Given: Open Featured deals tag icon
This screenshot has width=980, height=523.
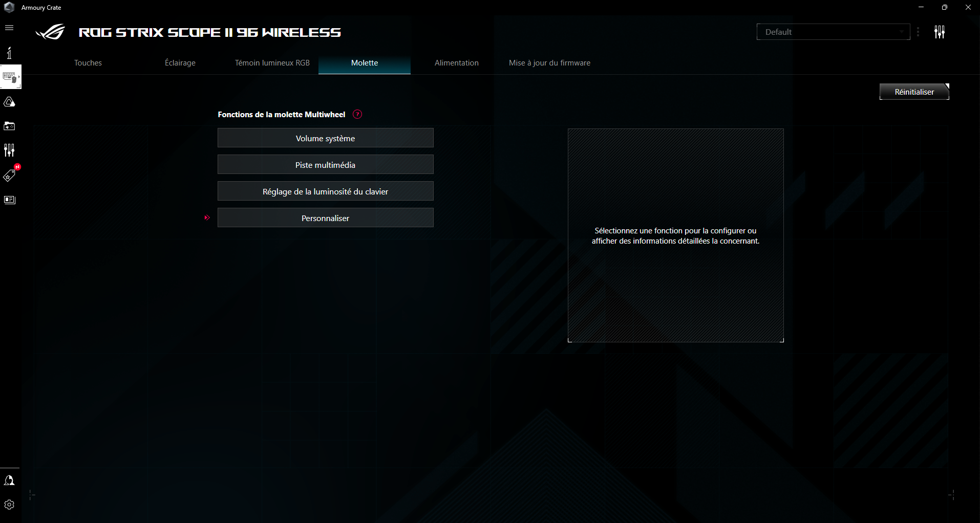Looking at the screenshot, I should [10, 175].
